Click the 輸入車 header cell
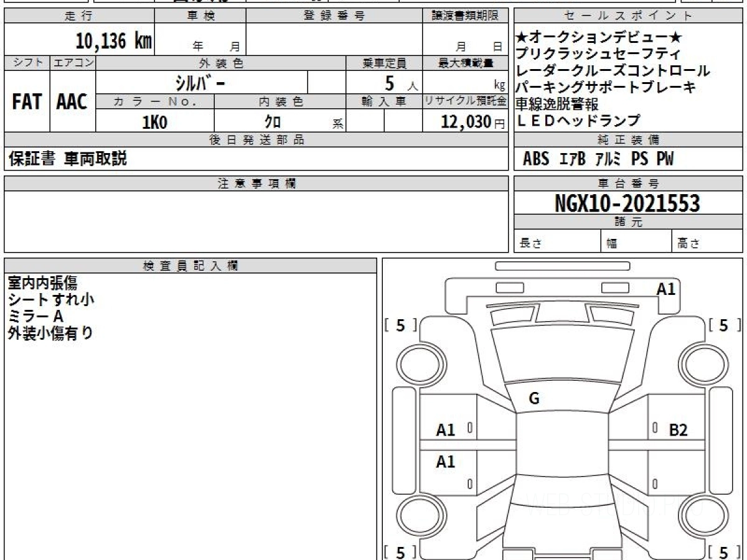Screen dimensions: 747x560 coord(384,101)
